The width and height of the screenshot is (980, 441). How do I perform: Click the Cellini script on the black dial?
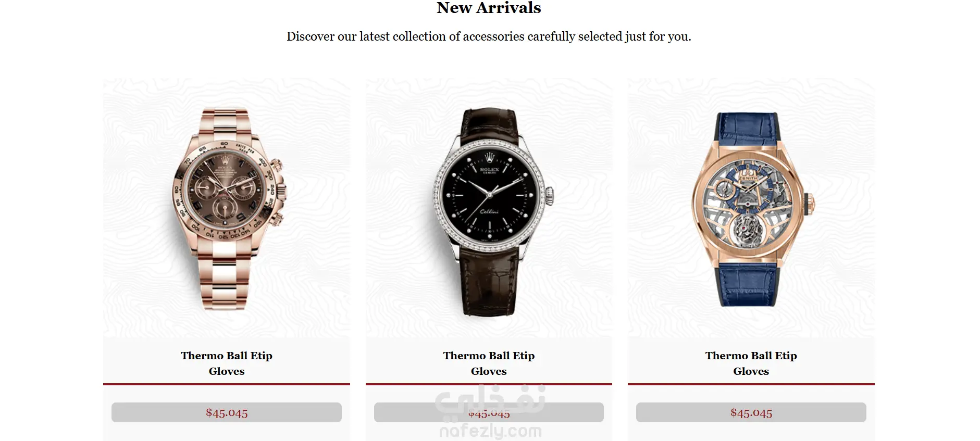489,211
